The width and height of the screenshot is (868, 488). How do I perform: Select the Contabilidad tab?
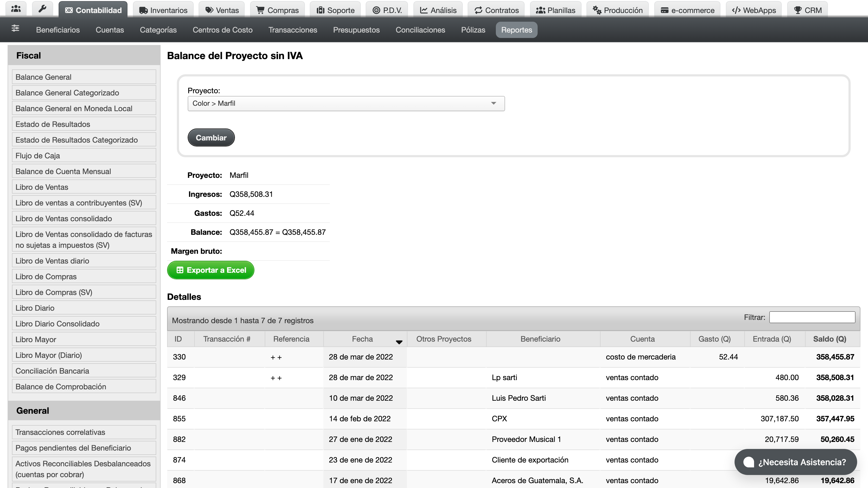[x=93, y=10]
